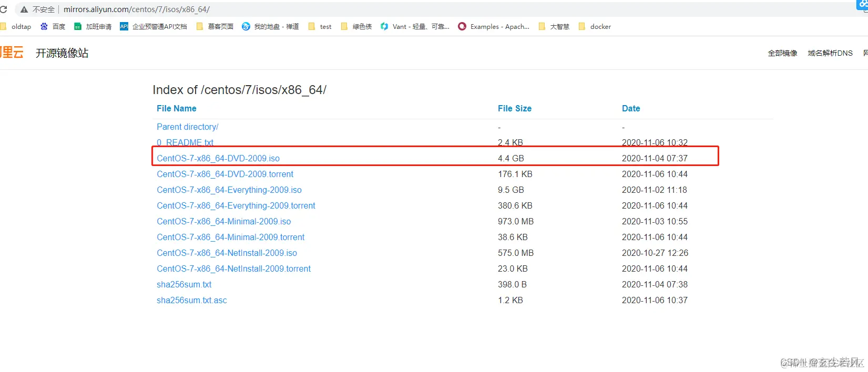Image resolution: width=868 pixels, height=372 pixels.
Task: Download CentOS-7-x86_64-DVD-2009.torrent
Action: 225,174
